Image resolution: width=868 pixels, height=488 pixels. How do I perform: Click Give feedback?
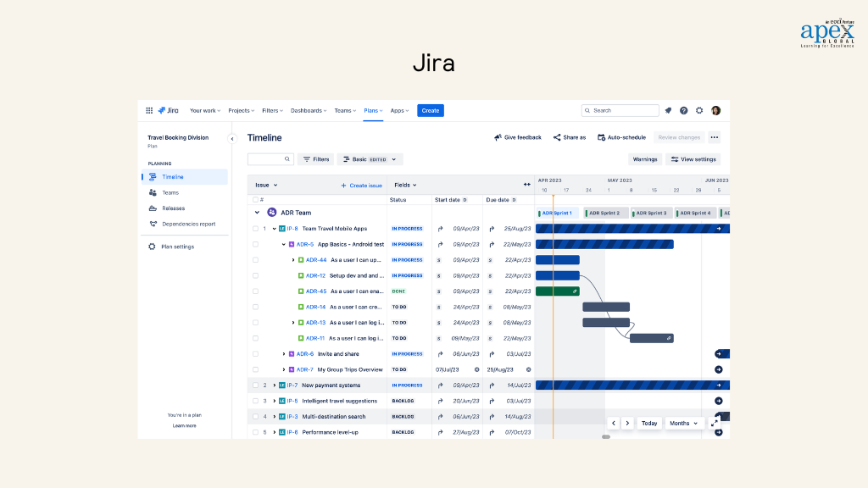[x=518, y=137]
